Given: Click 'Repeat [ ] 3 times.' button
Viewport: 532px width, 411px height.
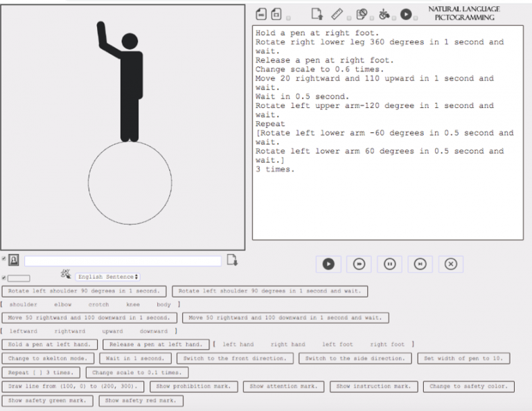Looking at the screenshot, I should [x=41, y=373].
